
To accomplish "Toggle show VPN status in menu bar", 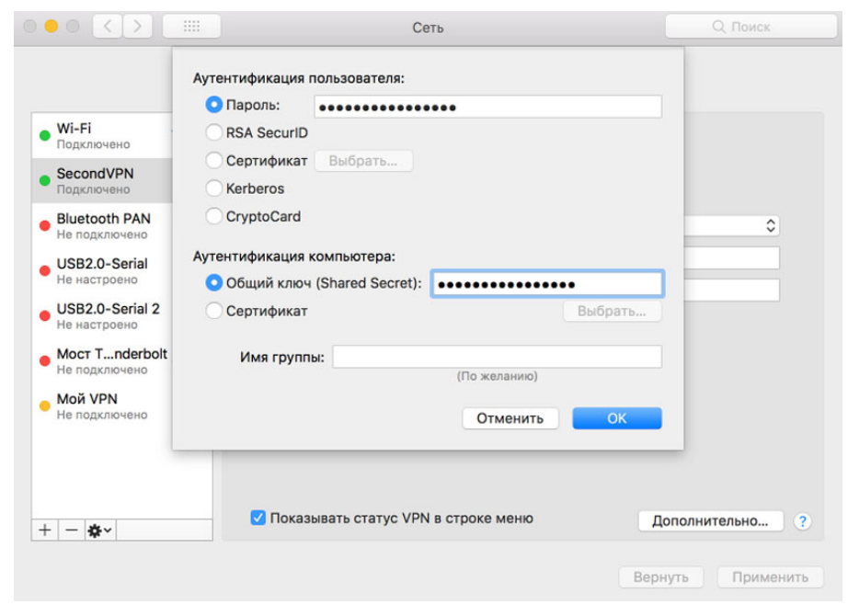I will (x=258, y=519).
